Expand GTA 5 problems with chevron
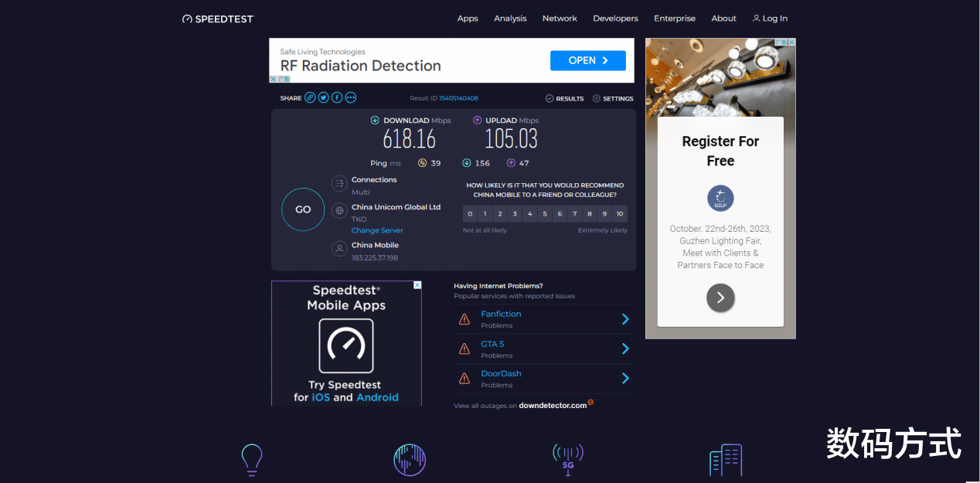The image size is (980, 483). pos(625,349)
